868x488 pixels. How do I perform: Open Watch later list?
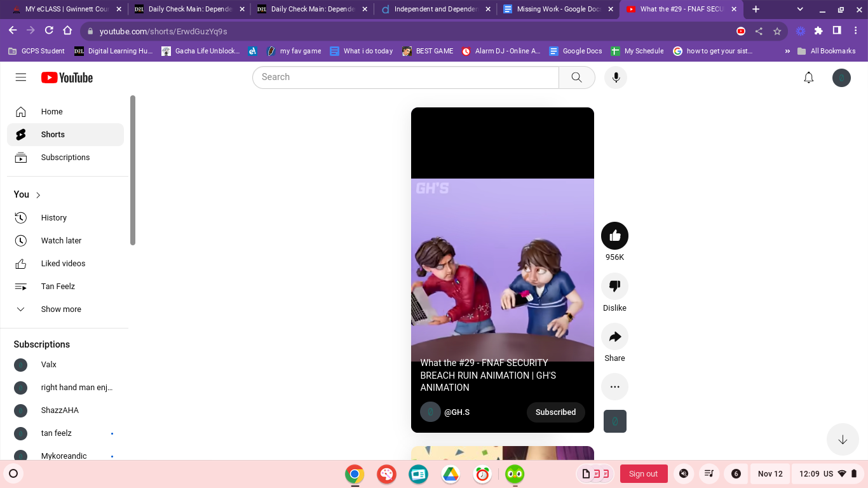pyautogui.click(x=65, y=241)
